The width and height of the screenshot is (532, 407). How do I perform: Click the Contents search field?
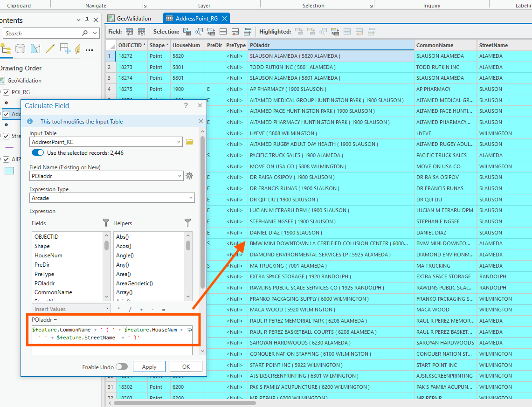42,33
